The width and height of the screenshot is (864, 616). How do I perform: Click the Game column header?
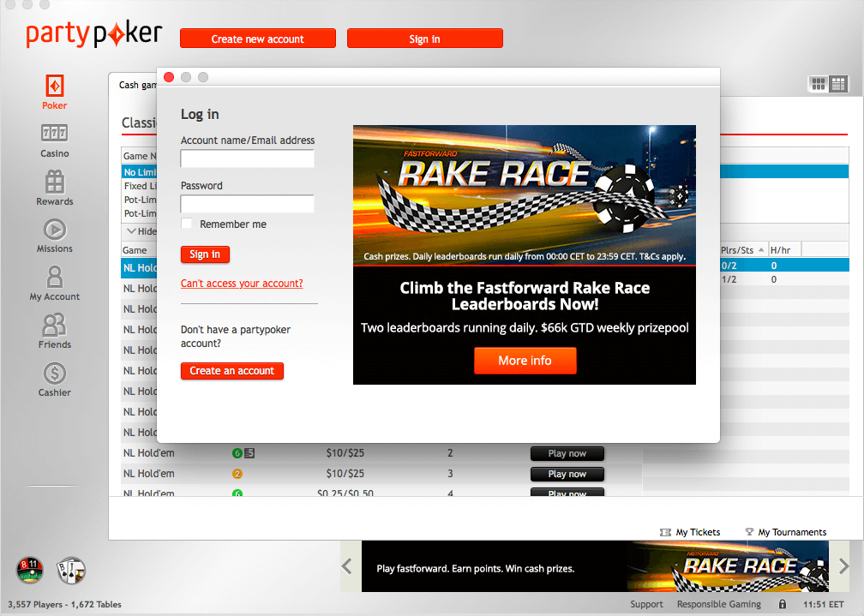135,250
